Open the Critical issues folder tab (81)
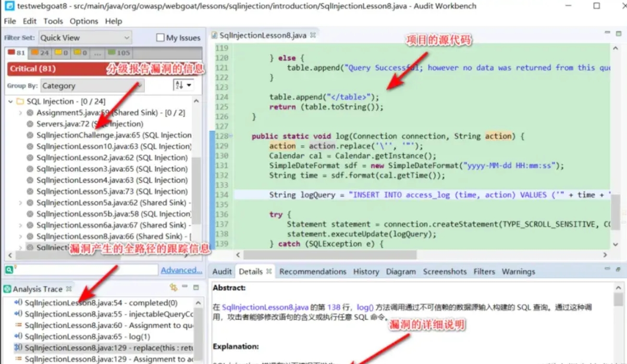The height and width of the screenshot is (364, 627). pos(17,53)
